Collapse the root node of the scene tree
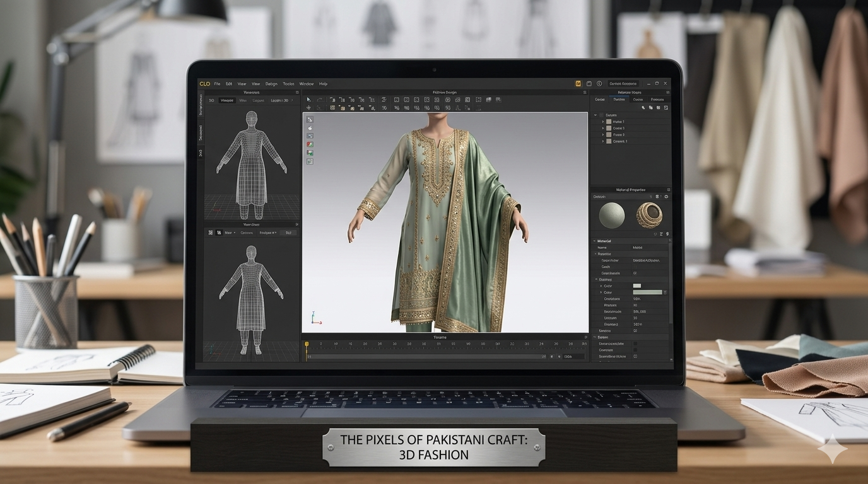This screenshot has height=484, width=868. pos(595,115)
